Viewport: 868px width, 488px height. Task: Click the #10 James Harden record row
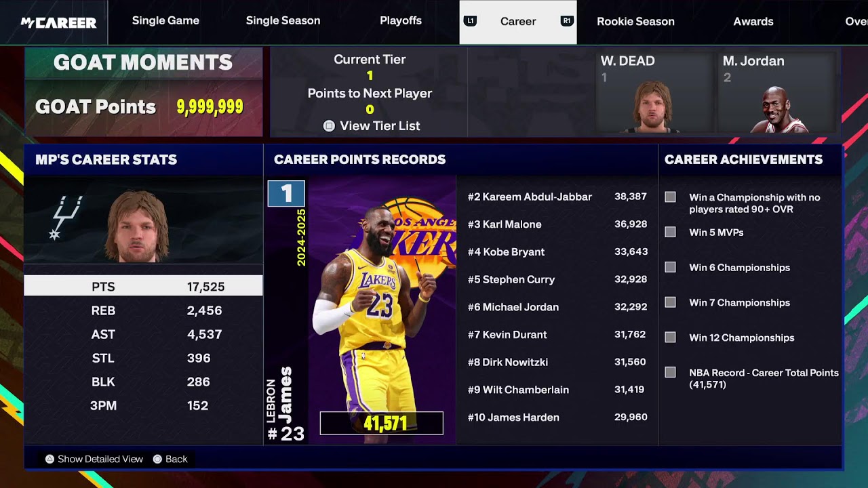point(557,417)
